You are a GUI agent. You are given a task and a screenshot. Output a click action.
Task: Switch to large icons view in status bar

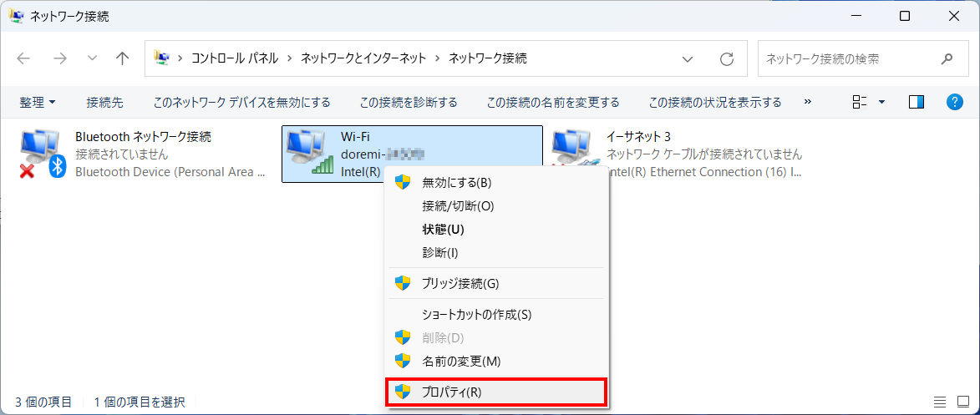tap(963, 402)
